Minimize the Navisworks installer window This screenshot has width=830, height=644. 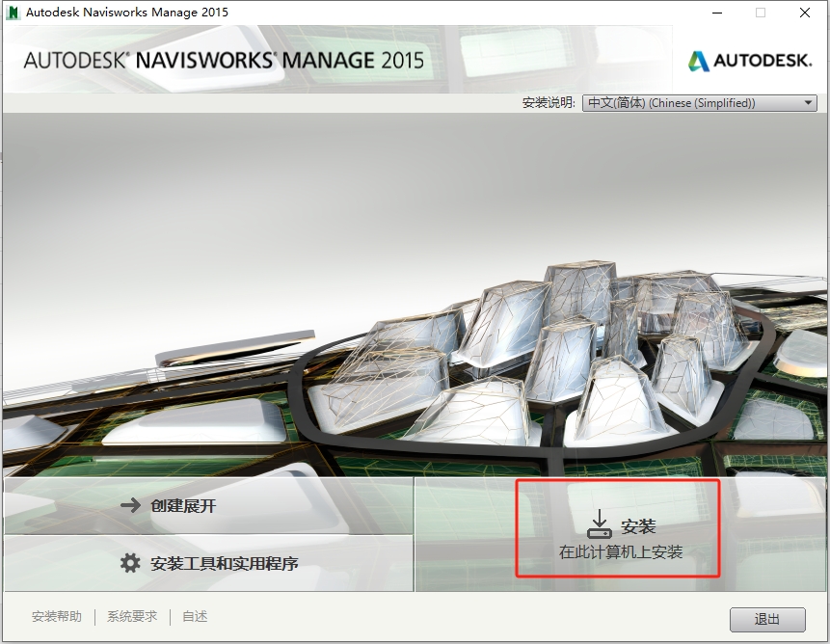coord(717,13)
